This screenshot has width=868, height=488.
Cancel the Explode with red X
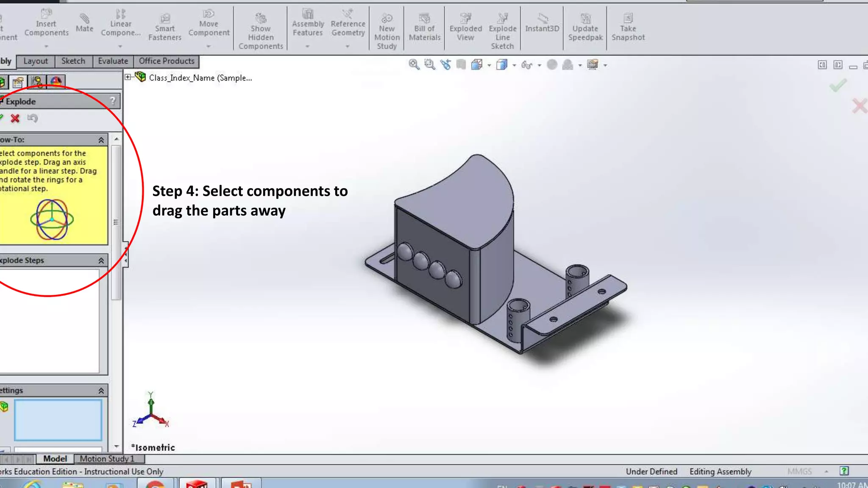coord(15,118)
